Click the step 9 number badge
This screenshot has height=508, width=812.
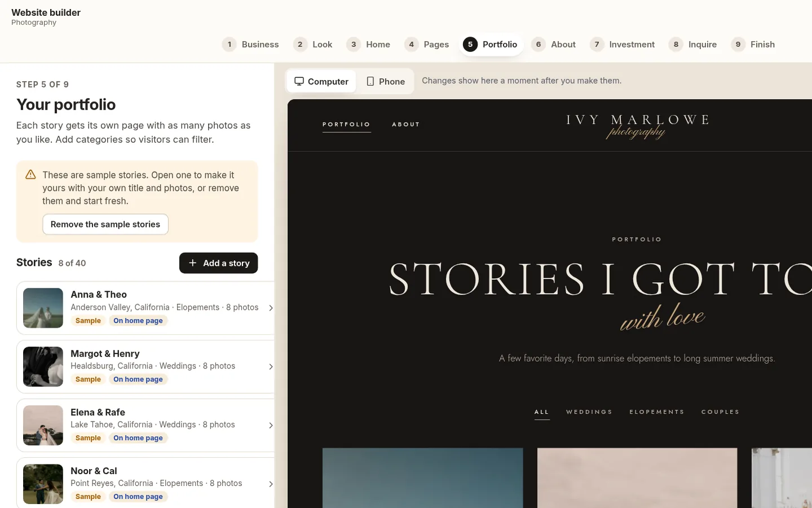[x=738, y=45]
